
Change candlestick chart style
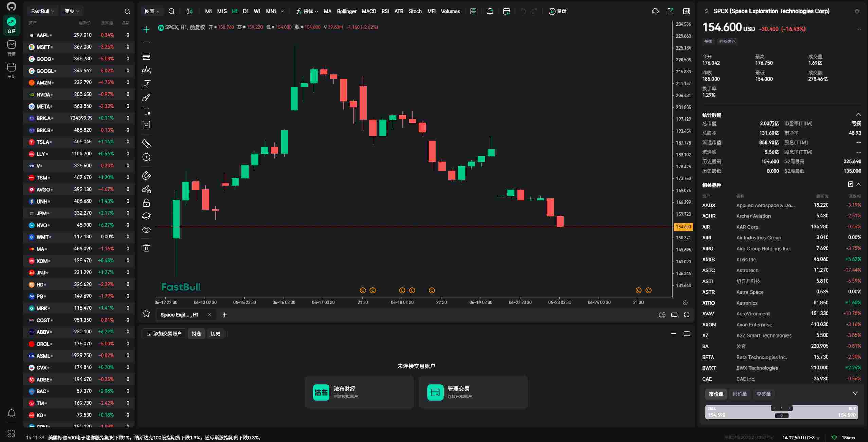[x=189, y=11]
